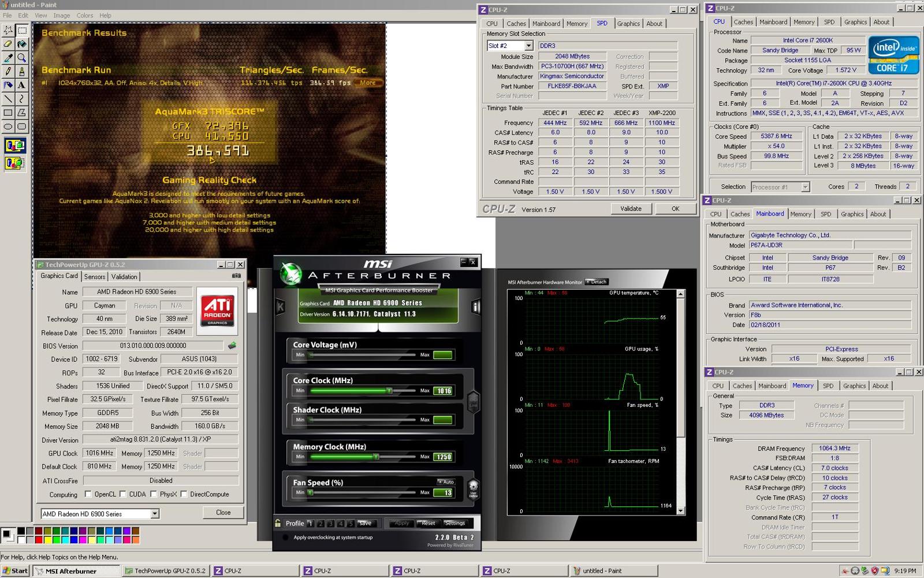Click the Afterburner profile lock icon
Screen dimensions: 924x578
click(278, 523)
